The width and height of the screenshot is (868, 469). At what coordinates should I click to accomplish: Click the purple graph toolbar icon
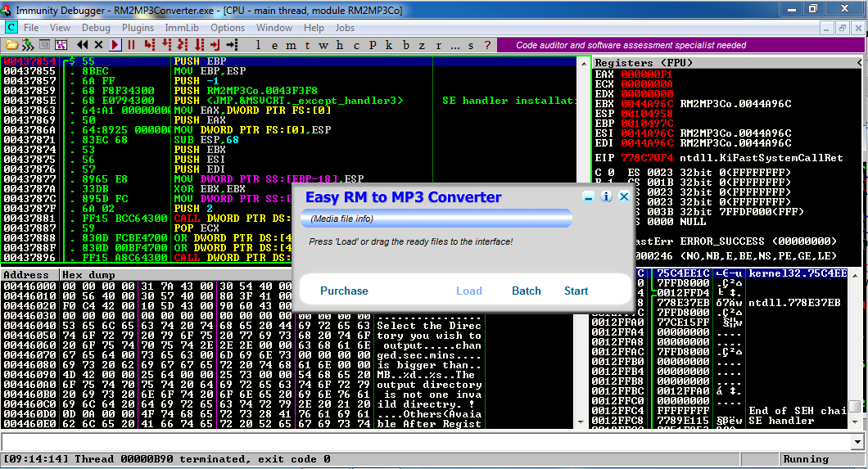[61, 45]
